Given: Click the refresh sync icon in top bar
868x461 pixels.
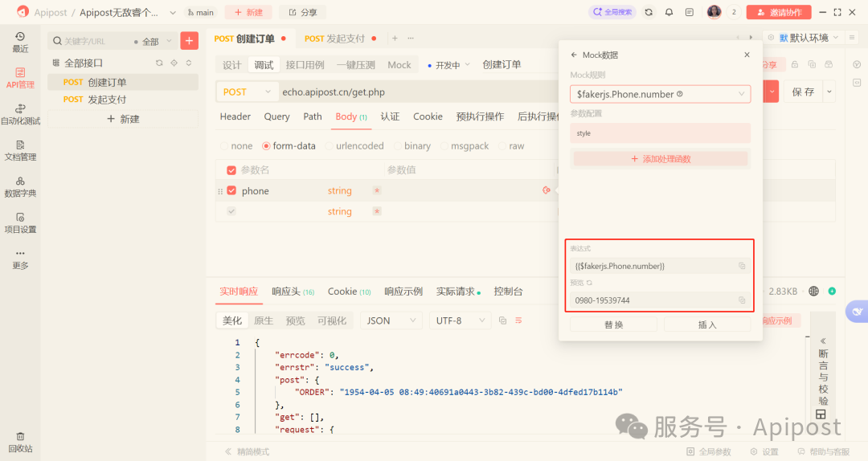Looking at the screenshot, I should [649, 12].
